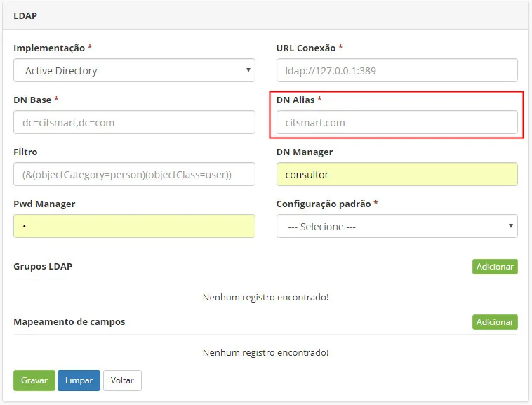Click the Pwd Manager label
Viewport: 532px width, 405px height.
click(x=44, y=204)
